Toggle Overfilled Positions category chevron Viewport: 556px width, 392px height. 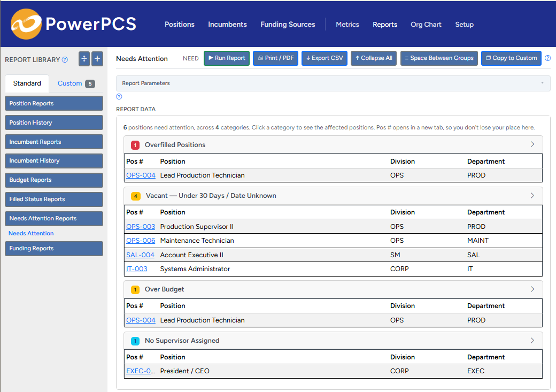click(532, 144)
